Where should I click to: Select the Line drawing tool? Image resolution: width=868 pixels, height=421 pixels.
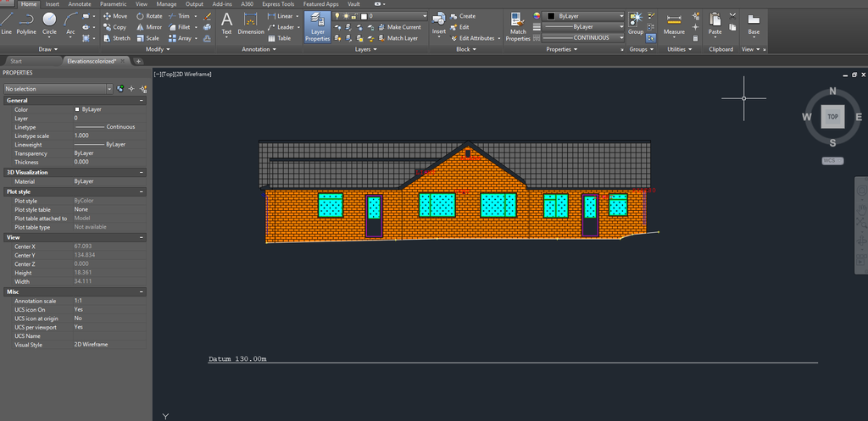[x=7, y=21]
